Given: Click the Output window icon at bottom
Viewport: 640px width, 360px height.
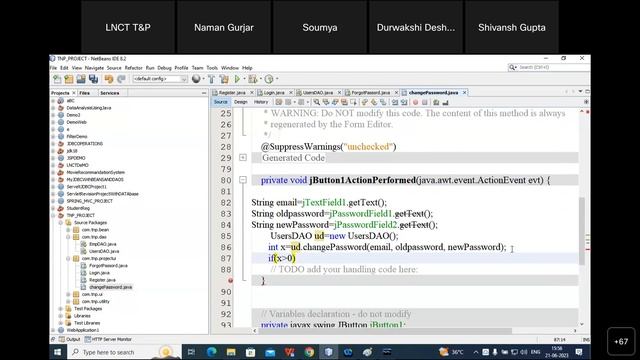Looking at the screenshot, I should [x=62, y=339].
